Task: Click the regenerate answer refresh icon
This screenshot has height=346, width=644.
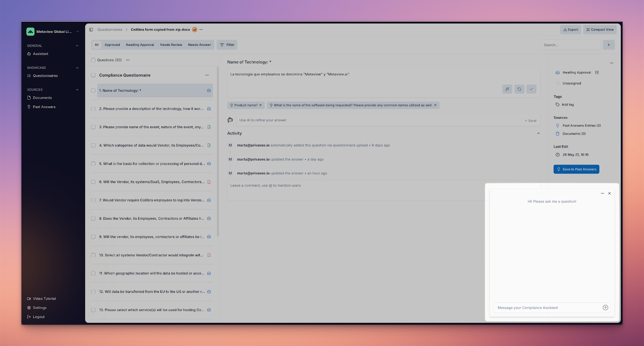Action: pos(519,89)
